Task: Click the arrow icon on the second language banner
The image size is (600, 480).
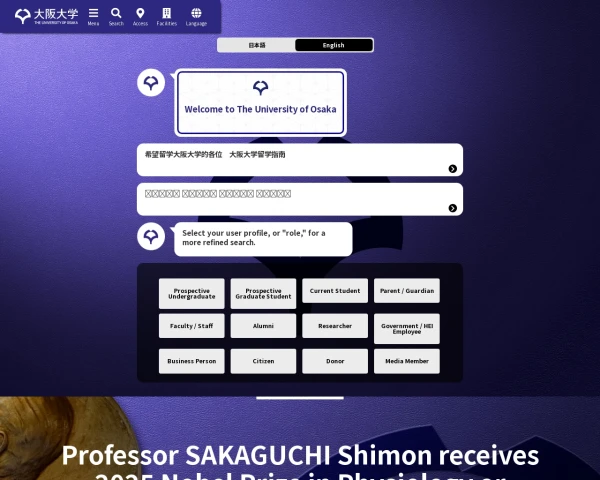Action: pyautogui.click(x=453, y=208)
